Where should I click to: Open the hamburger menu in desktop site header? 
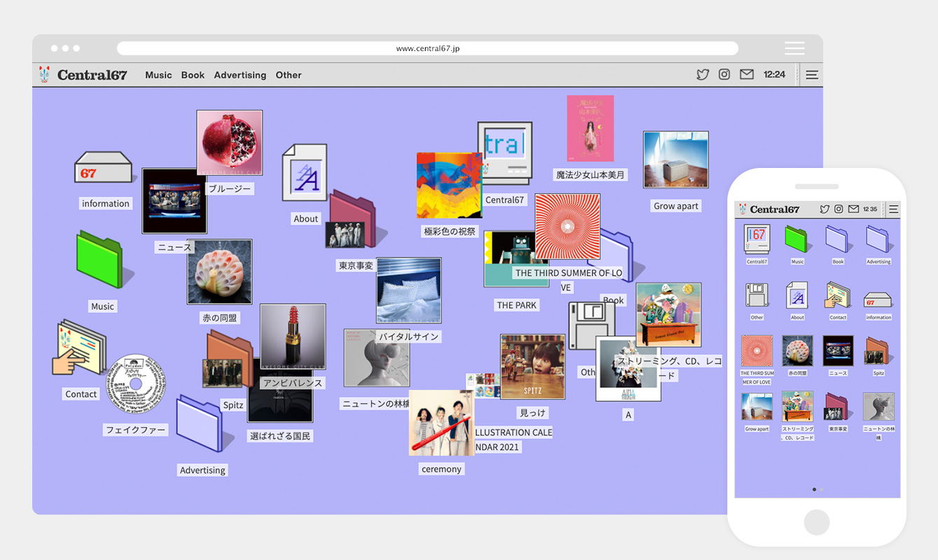point(812,75)
